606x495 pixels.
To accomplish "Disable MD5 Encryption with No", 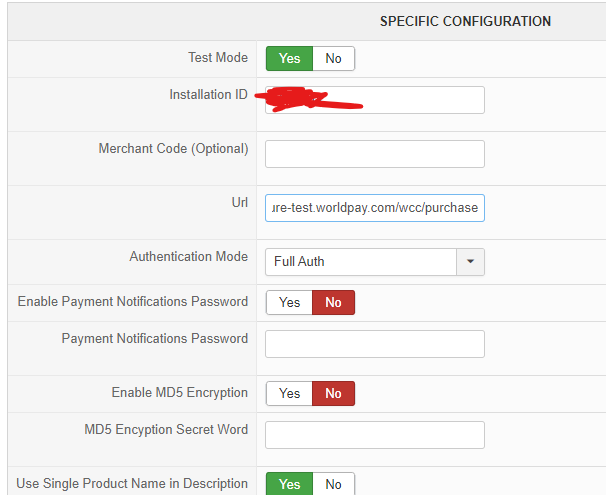I will tap(333, 393).
